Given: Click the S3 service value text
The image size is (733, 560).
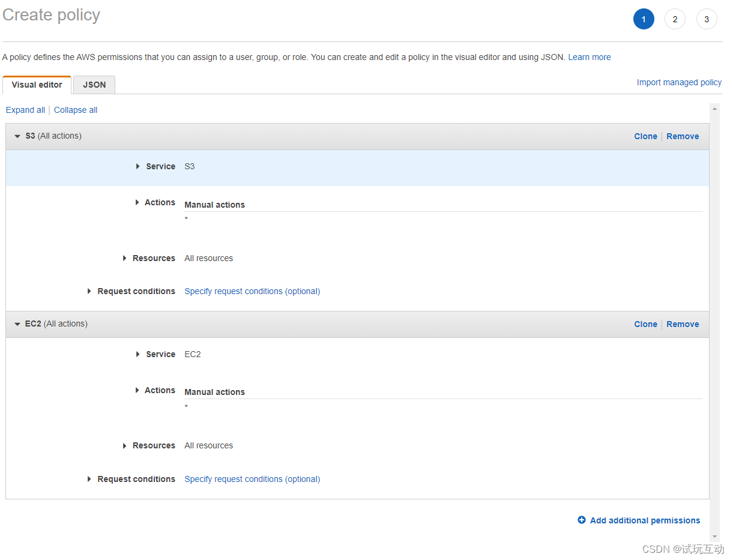Looking at the screenshot, I should [x=190, y=166].
